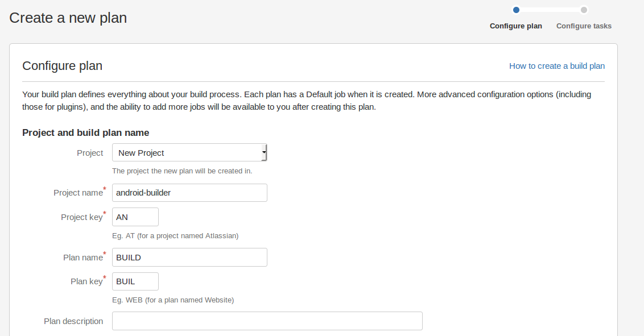Click the Create a new plan page title
The width and height of the screenshot is (644, 336).
(x=68, y=18)
